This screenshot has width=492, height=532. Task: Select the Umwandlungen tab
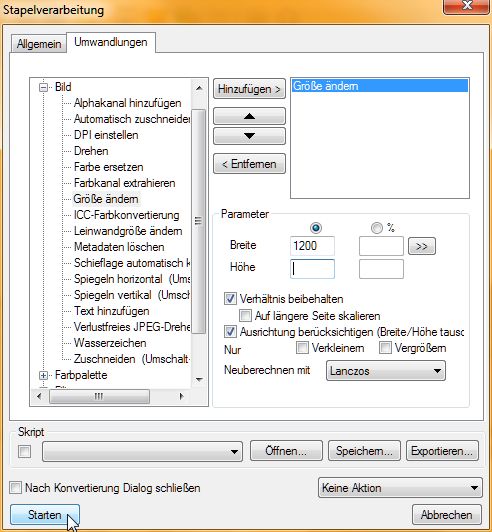point(111,42)
